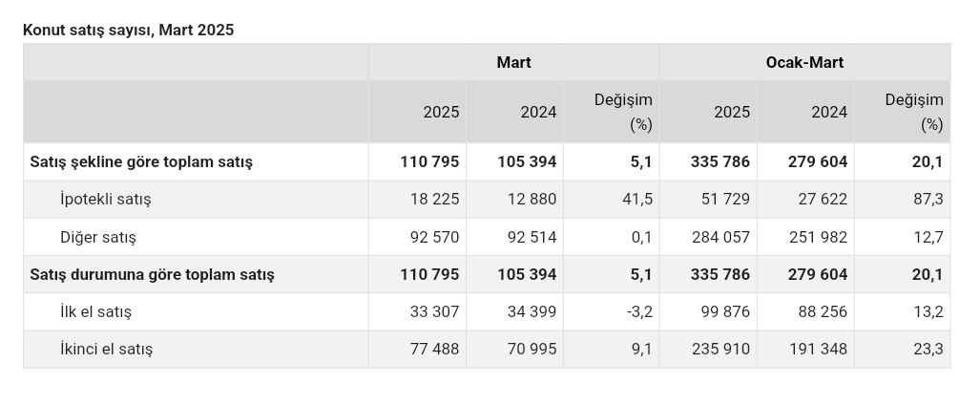Select the negative change value -3,2
Screen dimensions: 980x405
tap(638, 311)
